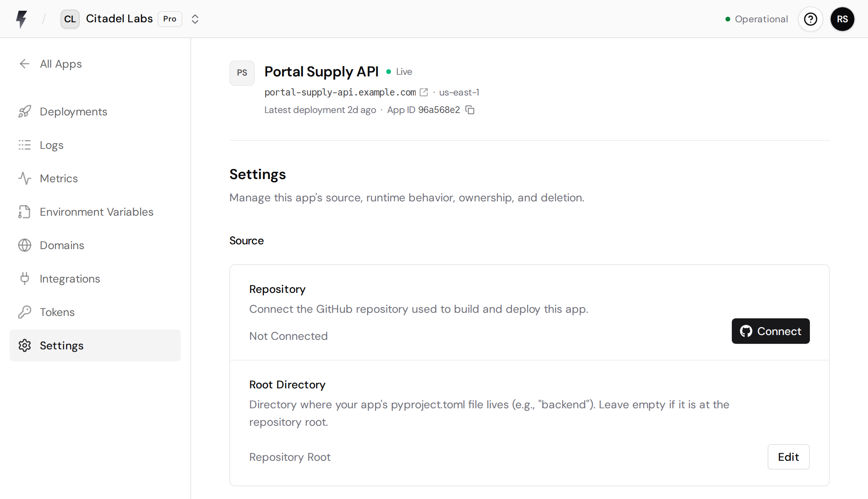Open the help question mark icon
The width and height of the screenshot is (868, 499).
click(810, 19)
